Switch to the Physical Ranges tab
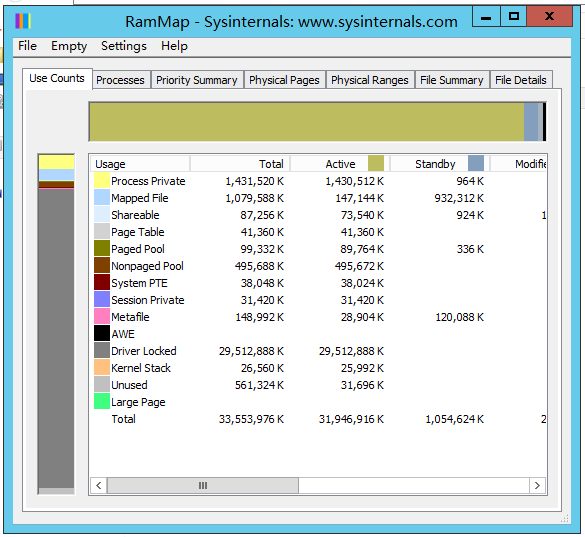Screen dimensions: 585x537 click(370, 80)
